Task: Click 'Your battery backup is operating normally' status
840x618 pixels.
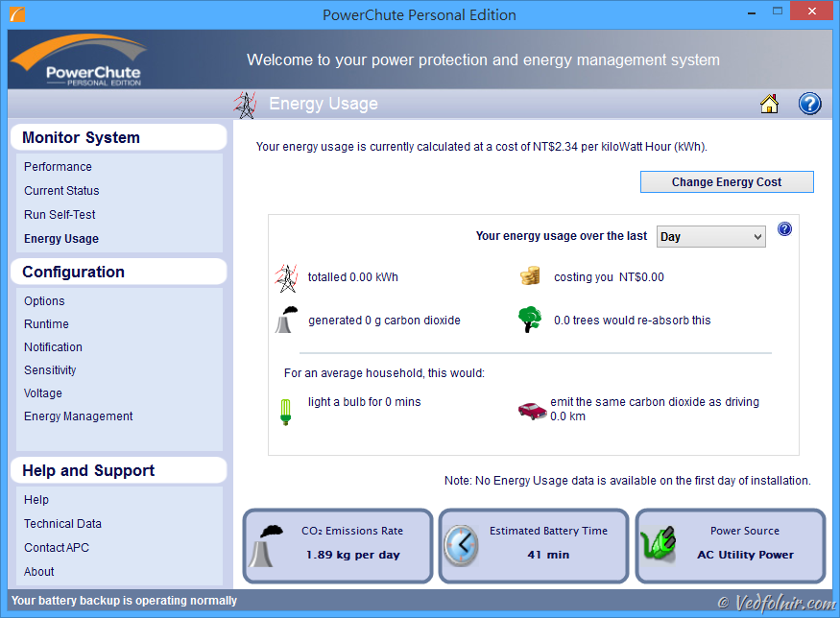Action: (124, 601)
